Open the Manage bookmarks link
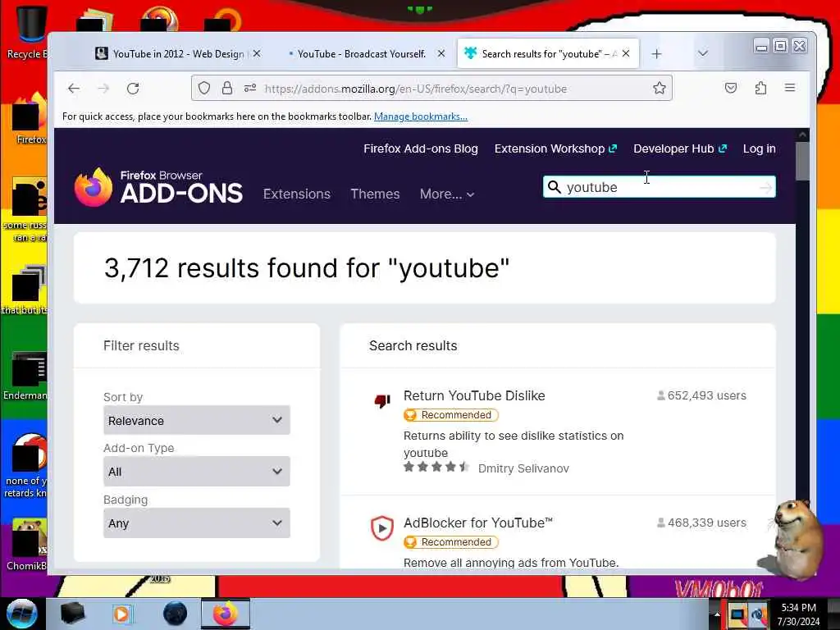 tap(421, 116)
